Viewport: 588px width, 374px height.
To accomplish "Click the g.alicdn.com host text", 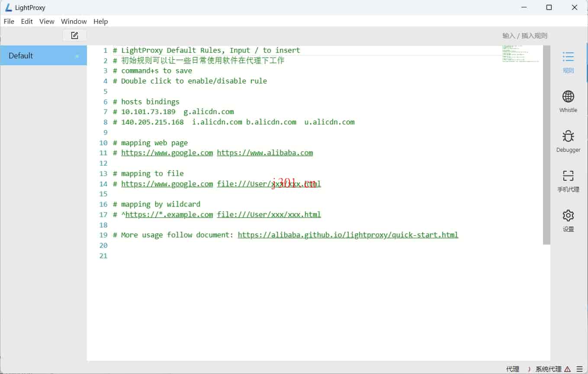I will [209, 112].
